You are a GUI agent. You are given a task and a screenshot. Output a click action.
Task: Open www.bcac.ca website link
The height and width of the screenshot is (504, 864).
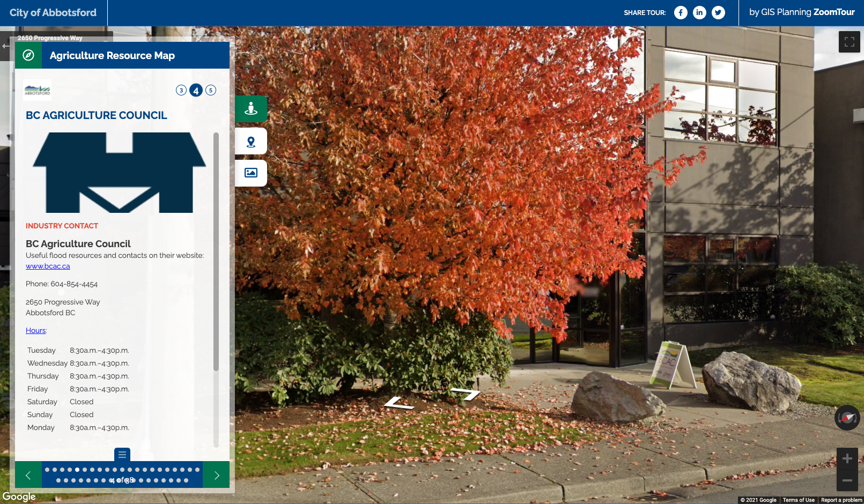(x=48, y=266)
